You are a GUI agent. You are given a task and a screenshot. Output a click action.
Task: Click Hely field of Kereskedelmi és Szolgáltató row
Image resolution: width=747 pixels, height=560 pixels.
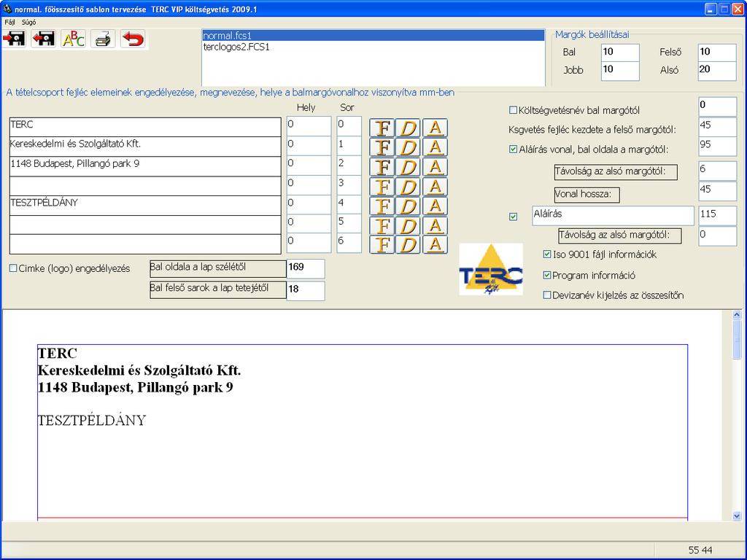tap(309, 146)
